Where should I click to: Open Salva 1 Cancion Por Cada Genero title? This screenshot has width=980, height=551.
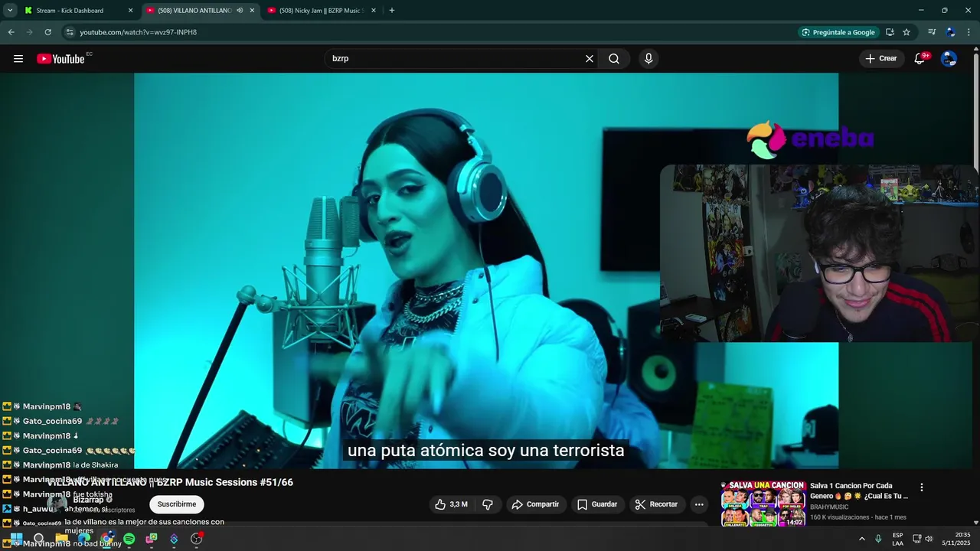(859, 491)
